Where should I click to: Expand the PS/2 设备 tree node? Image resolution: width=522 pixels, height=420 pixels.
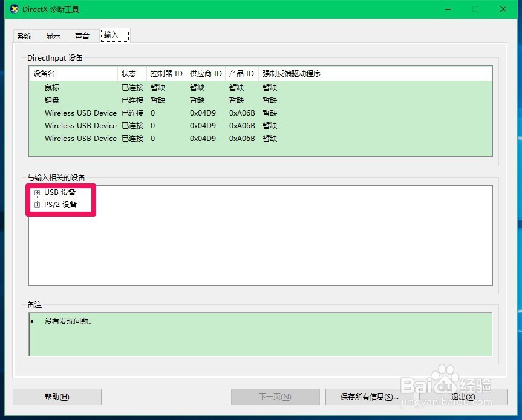pyautogui.click(x=37, y=205)
